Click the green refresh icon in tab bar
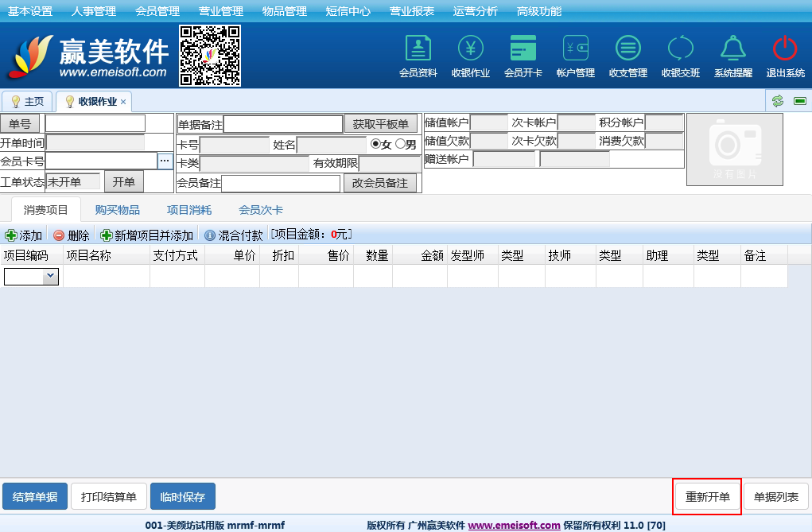This screenshot has height=532, width=812. pyautogui.click(x=778, y=101)
